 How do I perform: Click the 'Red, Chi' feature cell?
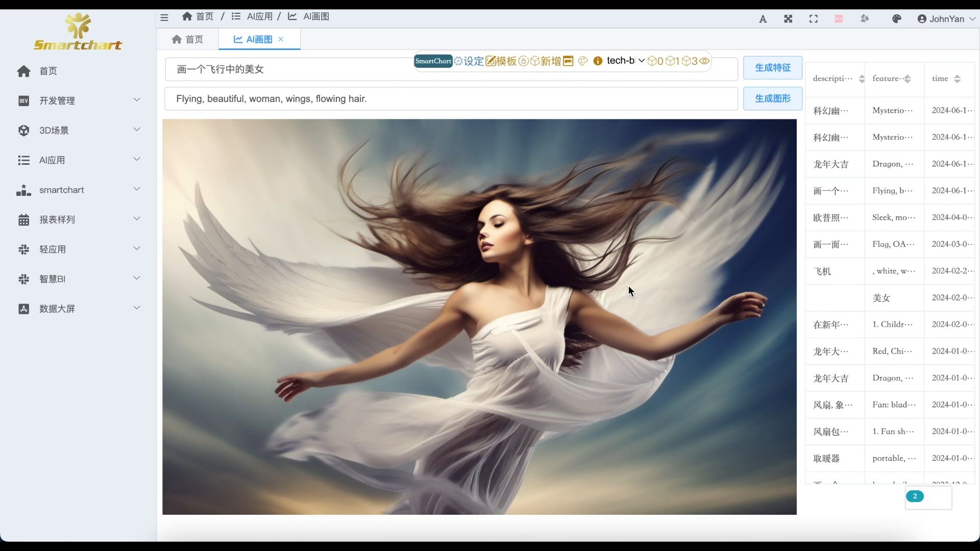pos(894,352)
